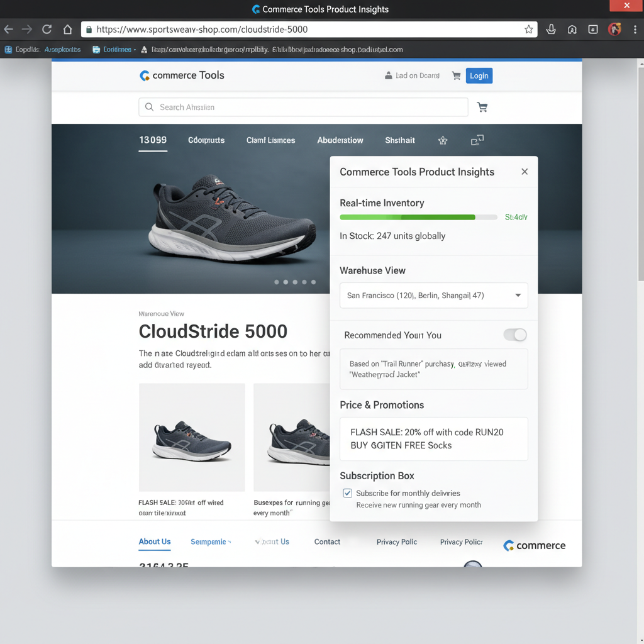Open the browser home icon
The width and height of the screenshot is (644, 644).
[68, 29]
